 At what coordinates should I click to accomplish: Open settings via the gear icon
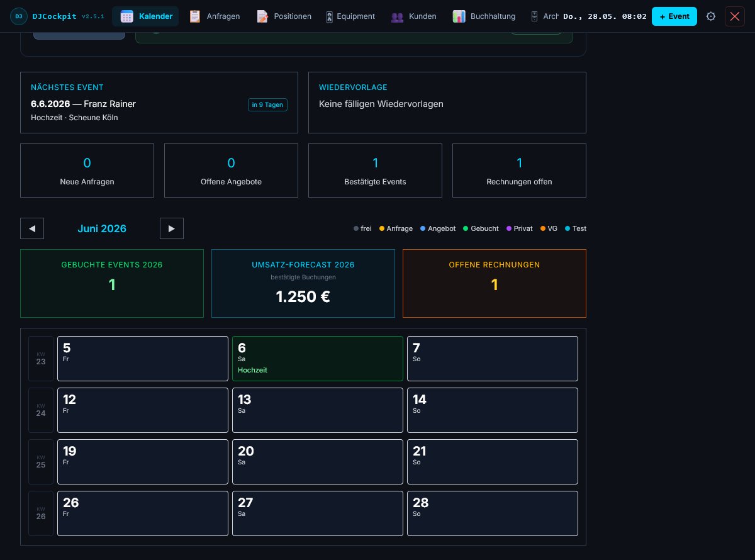coord(711,16)
